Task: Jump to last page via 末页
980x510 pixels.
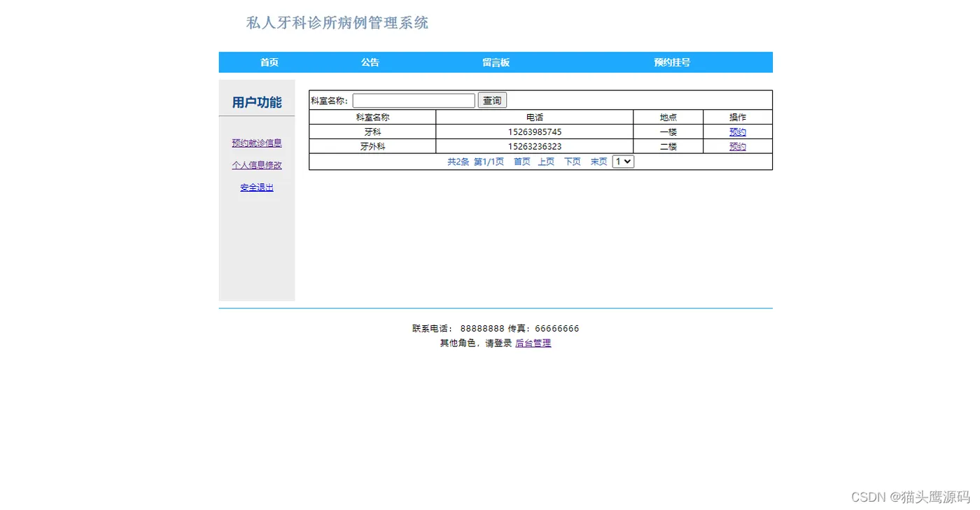Action: click(598, 162)
